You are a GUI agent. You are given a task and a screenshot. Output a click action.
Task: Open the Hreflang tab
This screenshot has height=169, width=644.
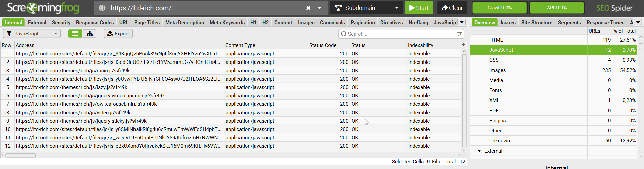pyautogui.click(x=418, y=22)
